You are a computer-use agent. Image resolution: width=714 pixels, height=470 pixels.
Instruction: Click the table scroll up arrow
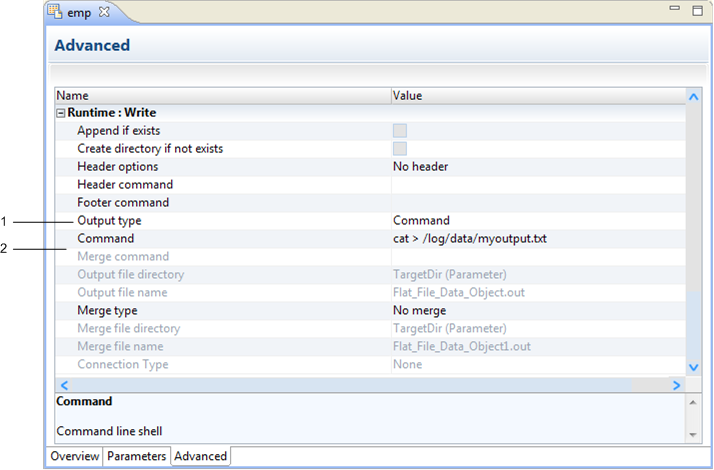694,97
